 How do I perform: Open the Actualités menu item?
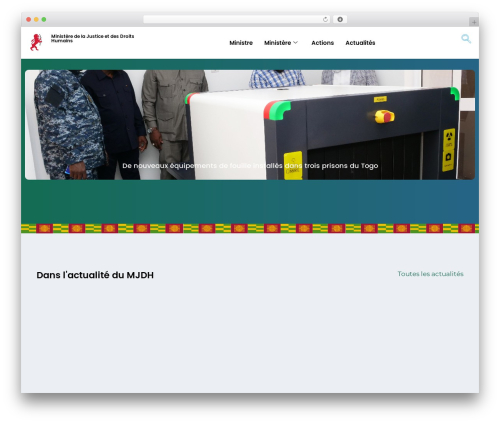(x=360, y=43)
